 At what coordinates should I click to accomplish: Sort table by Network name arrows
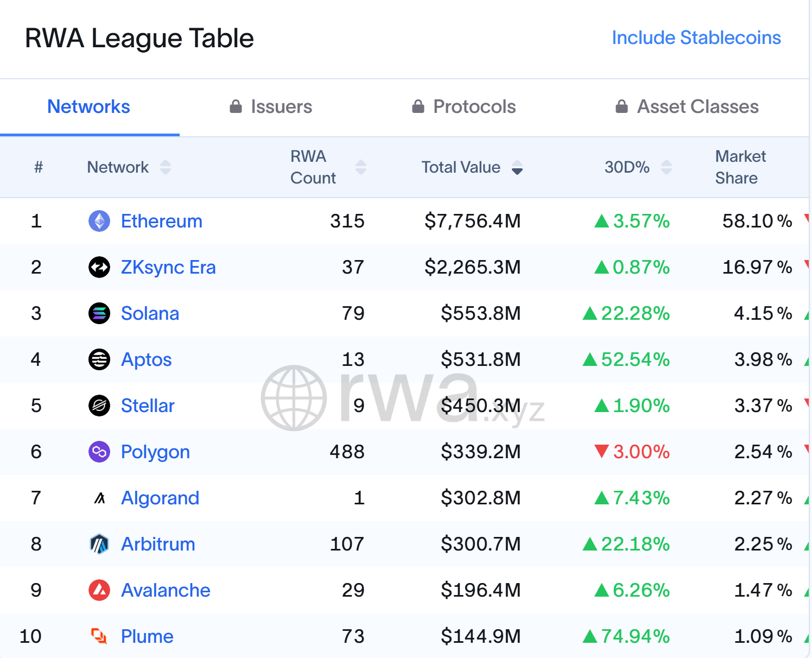(166, 167)
